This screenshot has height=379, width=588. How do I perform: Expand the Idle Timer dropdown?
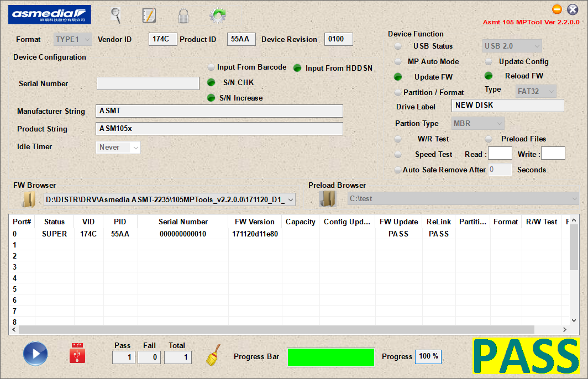(x=118, y=148)
